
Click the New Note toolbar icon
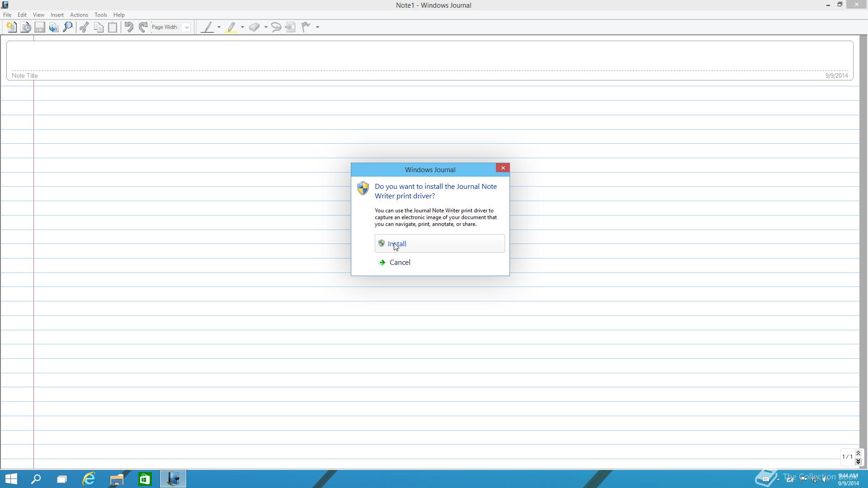(11, 27)
